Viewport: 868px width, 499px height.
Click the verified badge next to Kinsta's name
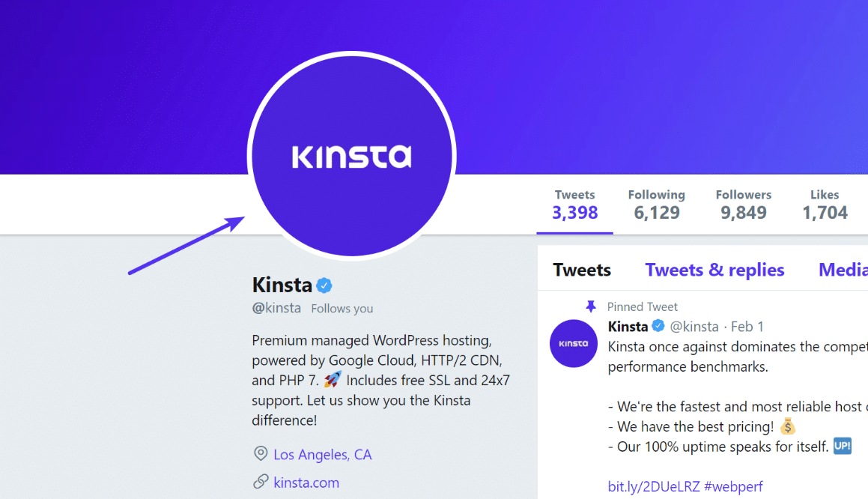click(324, 285)
